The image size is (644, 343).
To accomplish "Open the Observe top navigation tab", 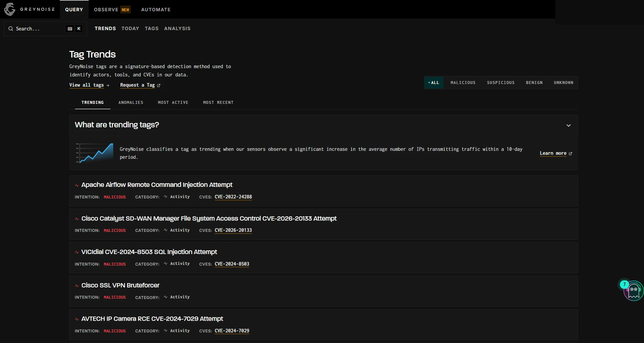I will [x=106, y=10].
